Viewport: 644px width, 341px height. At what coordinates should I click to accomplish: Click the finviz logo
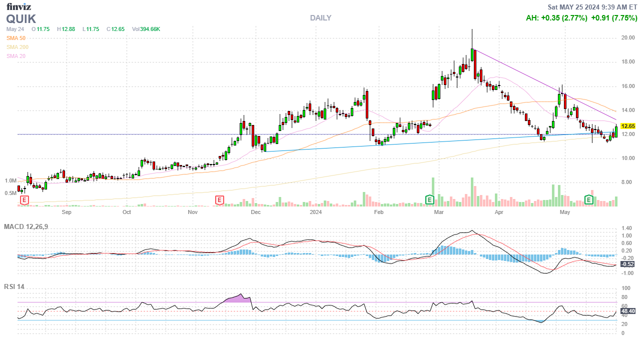(18, 6)
